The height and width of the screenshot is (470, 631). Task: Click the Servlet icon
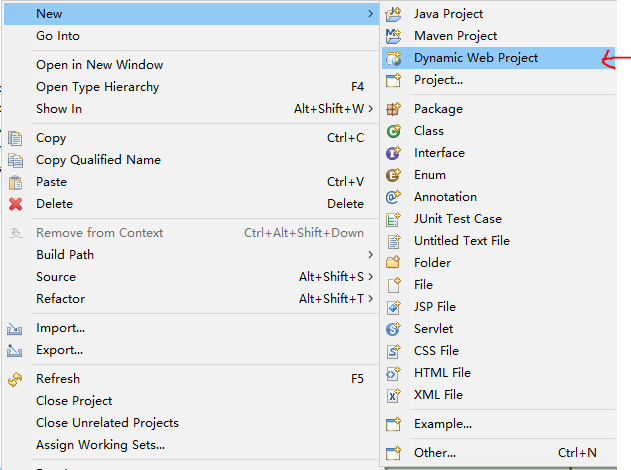point(394,329)
